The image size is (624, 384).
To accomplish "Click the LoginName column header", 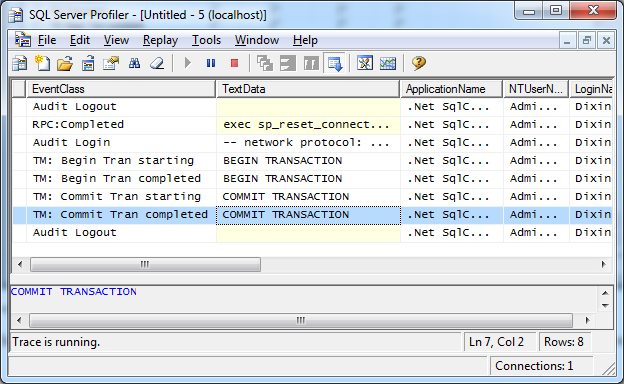I will pyautogui.click(x=591, y=89).
